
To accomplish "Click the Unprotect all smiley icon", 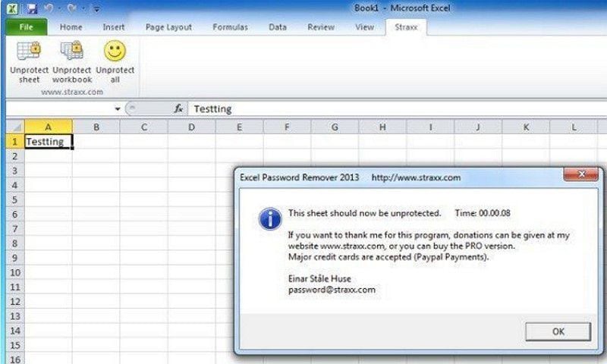I will (x=115, y=51).
